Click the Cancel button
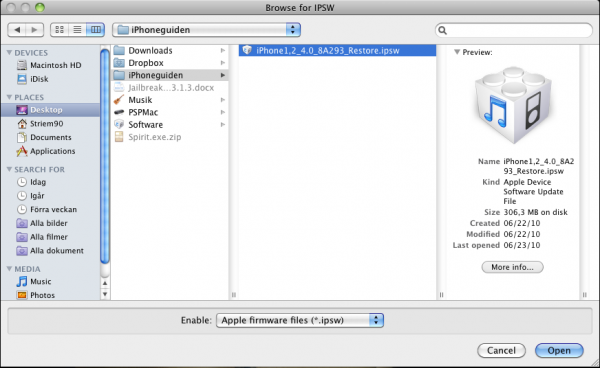Screen dimensions: 600x368 501,350
